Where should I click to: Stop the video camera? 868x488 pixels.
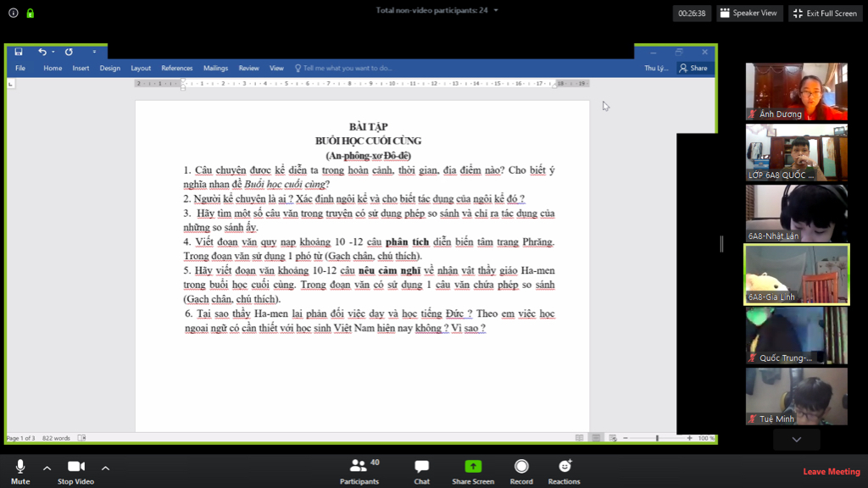(x=75, y=471)
